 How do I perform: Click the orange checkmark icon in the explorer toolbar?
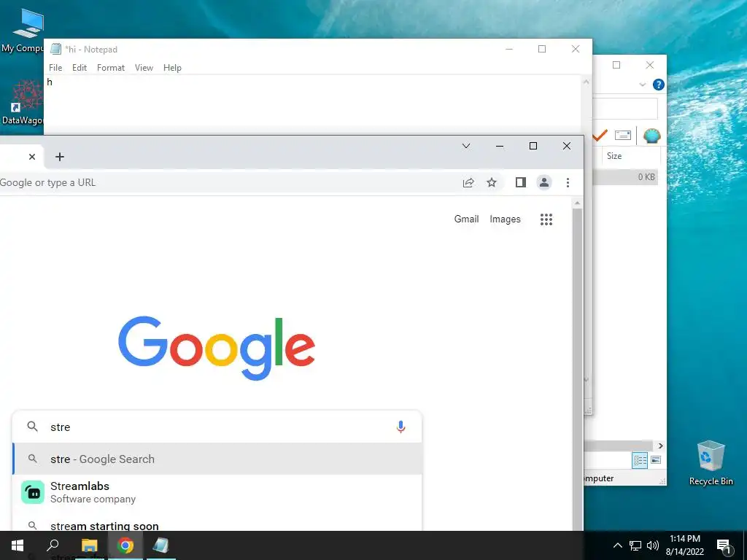(x=600, y=135)
